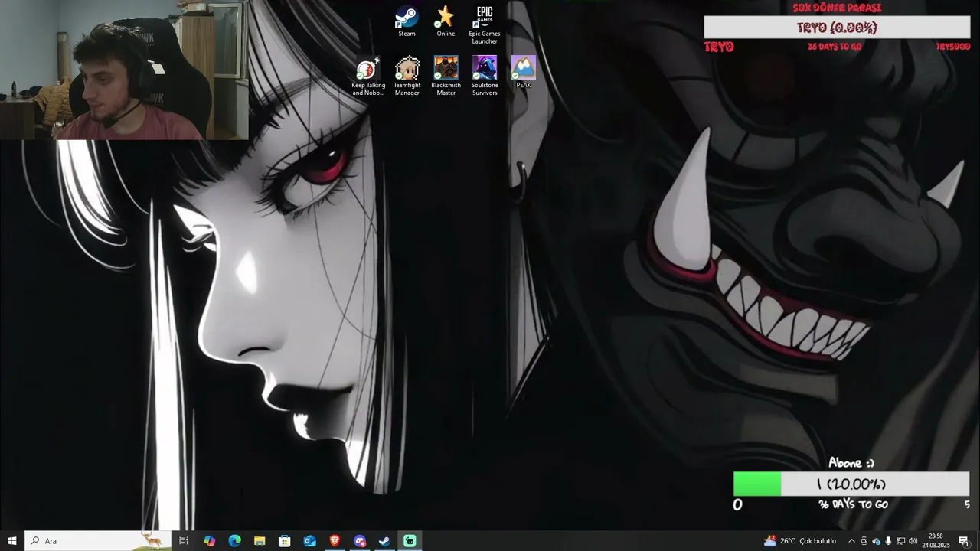Select the PEAK game desktop icon
Image resolution: width=980 pixels, height=551 pixels.
(524, 72)
